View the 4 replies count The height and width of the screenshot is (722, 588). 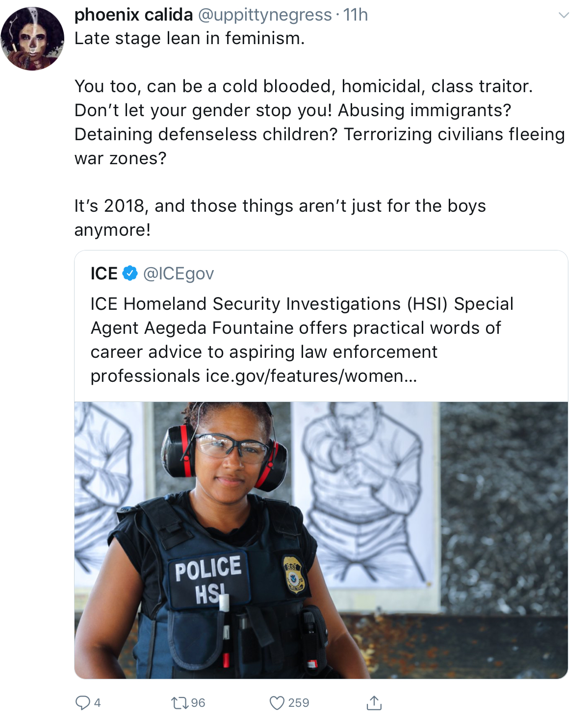click(x=97, y=703)
